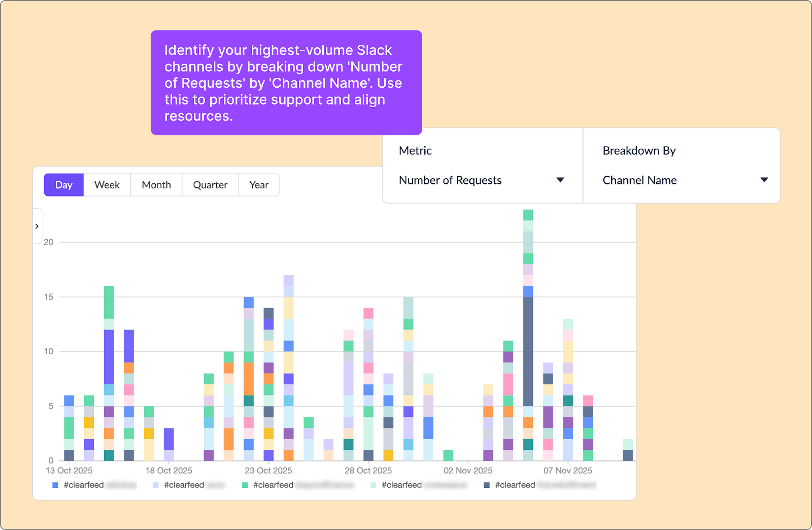Click the 17-high bar near 23 Oct 2025
This screenshot has height=530, width=812.
coord(288,366)
